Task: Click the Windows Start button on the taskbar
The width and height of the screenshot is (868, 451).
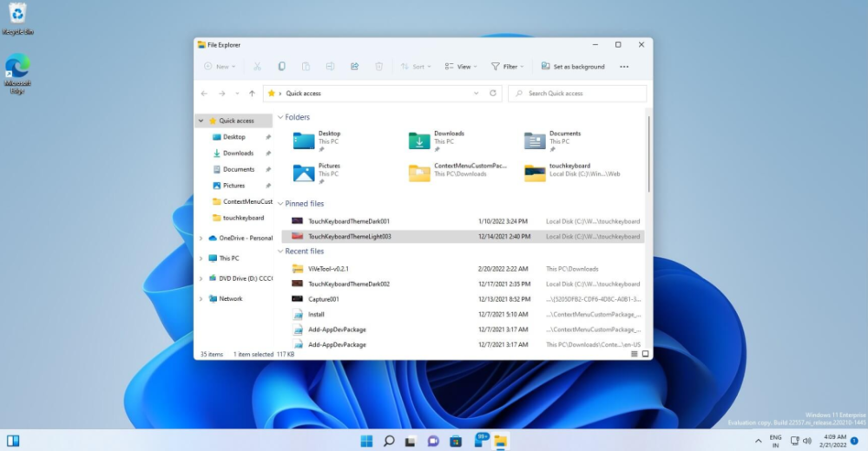Action: point(366,441)
